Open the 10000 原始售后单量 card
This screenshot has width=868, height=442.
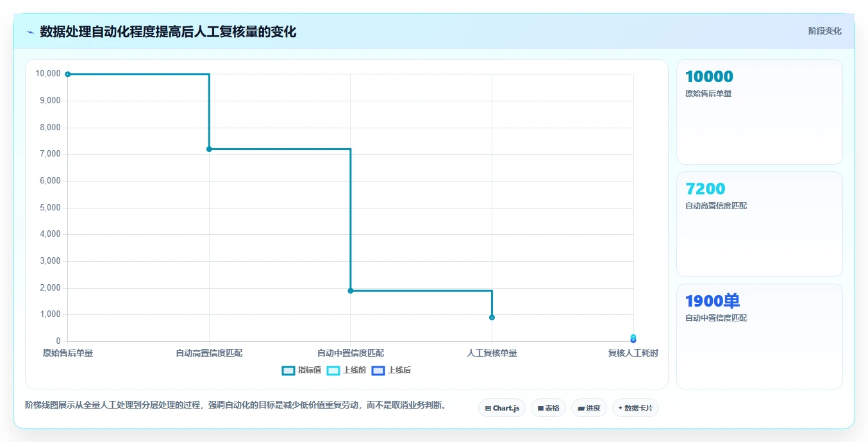(759, 112)
